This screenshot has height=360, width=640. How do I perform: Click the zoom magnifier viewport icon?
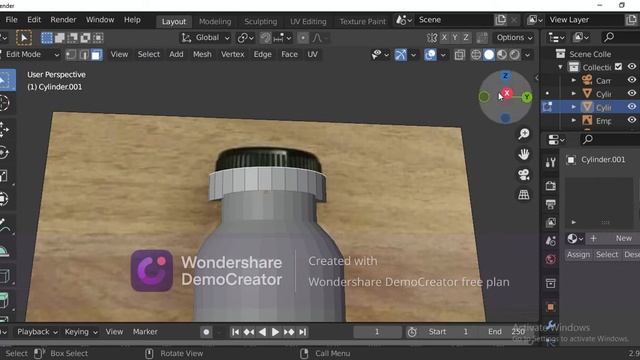pyautogui.click(x=524, y=134)
